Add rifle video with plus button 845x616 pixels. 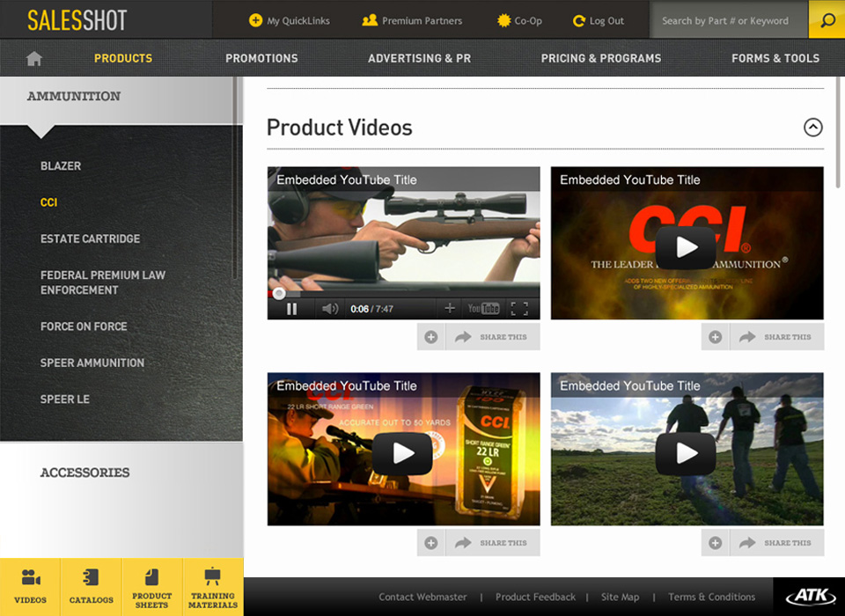(431, 337)
